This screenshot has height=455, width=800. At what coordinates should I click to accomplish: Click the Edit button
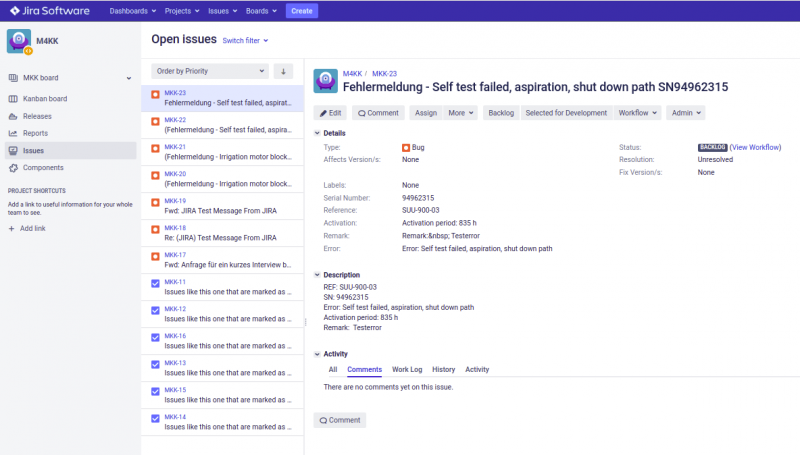(x=331, y=113)
